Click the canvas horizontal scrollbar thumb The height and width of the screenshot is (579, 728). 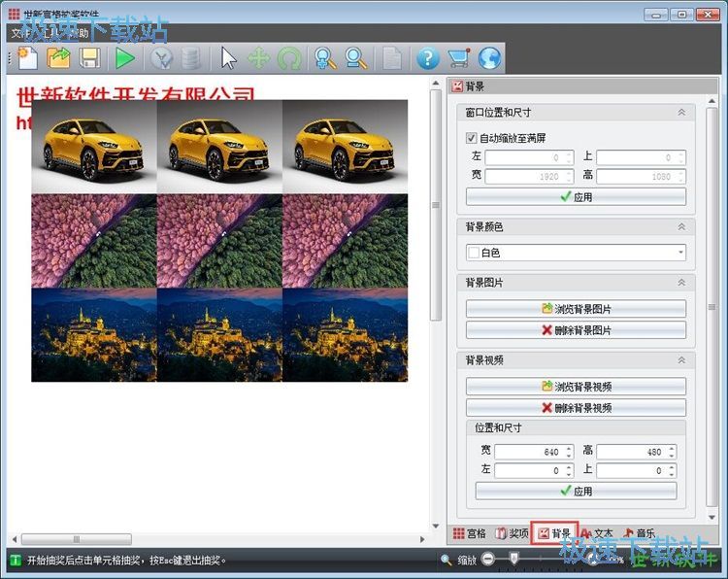click(77, 539)
